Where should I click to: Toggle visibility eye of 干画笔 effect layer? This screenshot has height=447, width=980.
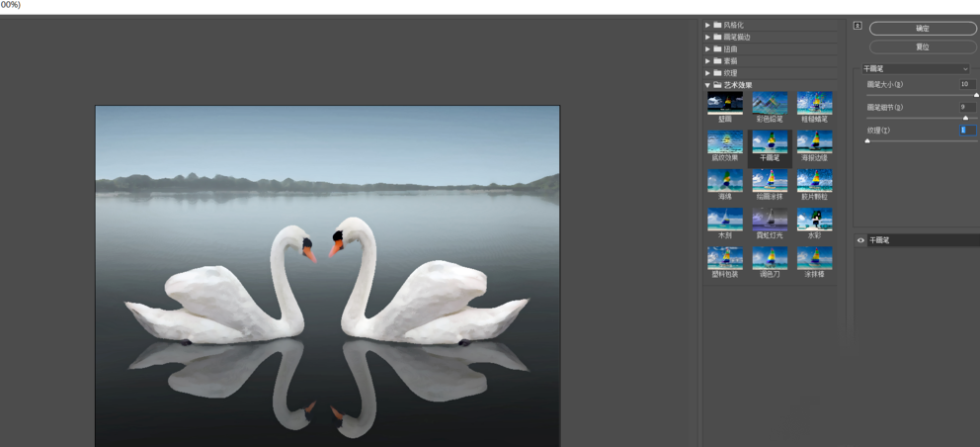(x=860, y=240)
